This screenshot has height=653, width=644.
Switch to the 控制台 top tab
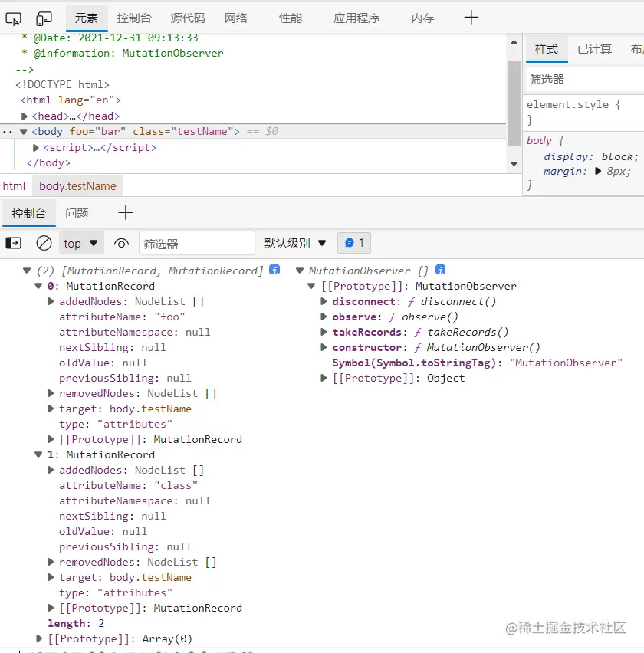tap(134, 18)
